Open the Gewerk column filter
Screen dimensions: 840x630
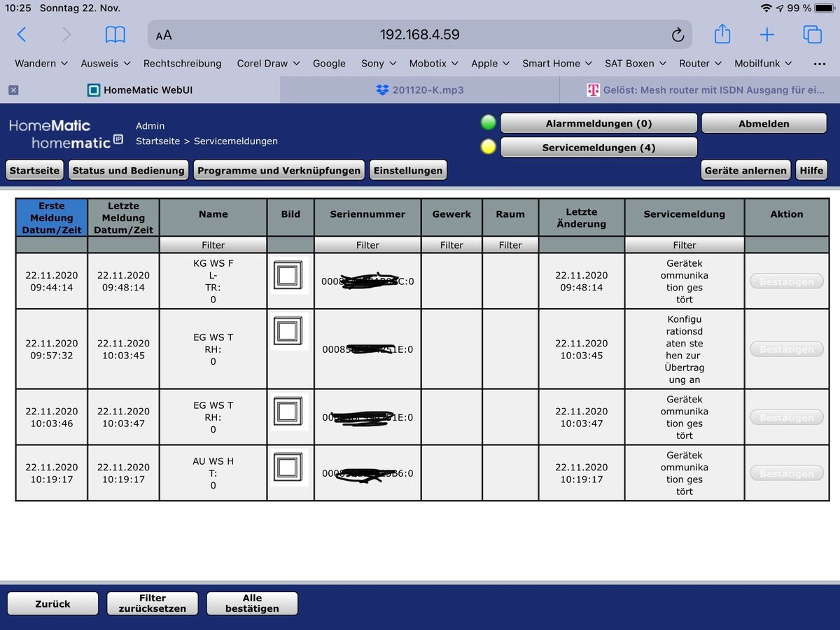pyautogui.click(x=451, y=245)
